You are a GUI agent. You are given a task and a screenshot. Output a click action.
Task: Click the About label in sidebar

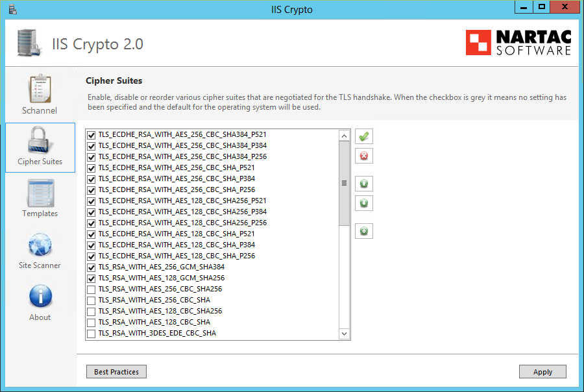point(40,317)
